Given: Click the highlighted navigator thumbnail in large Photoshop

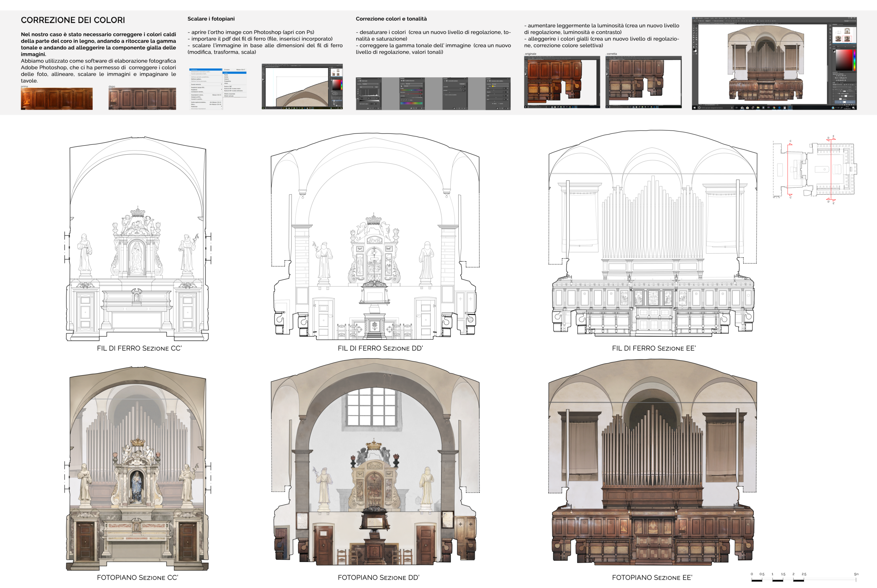Looking at the screenshot, I should (x=847, y=39).
